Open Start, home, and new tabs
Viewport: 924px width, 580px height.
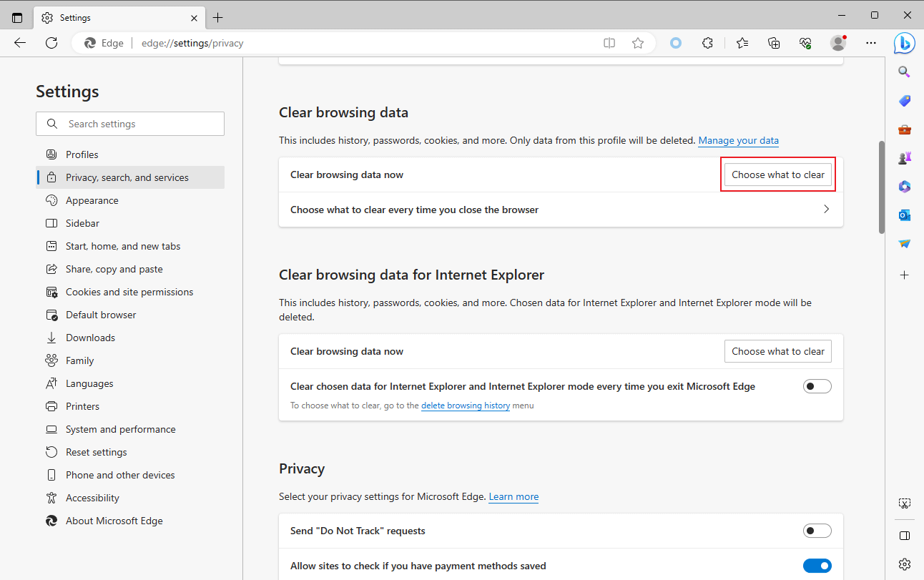[x=130, y=246]
